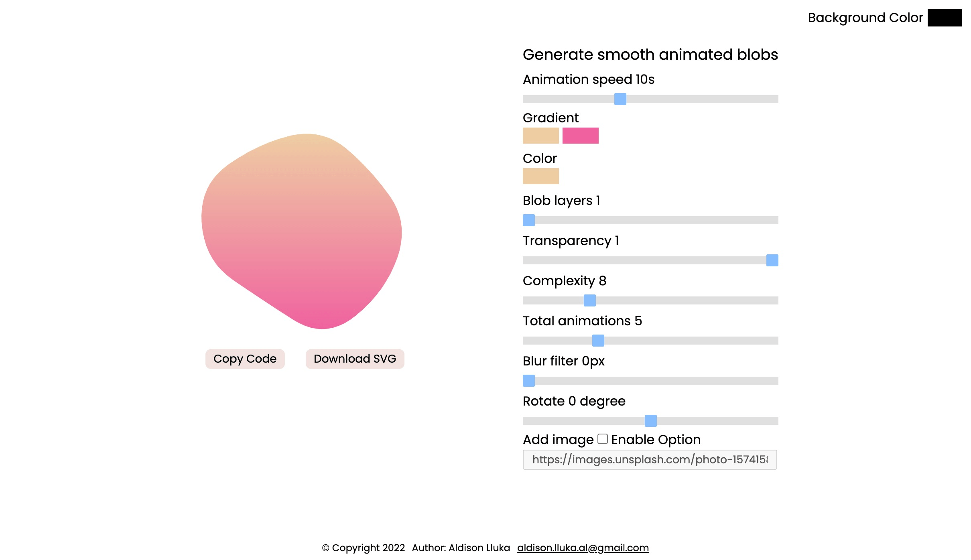Image resolution: width=971 pixels, height=560 pixels.
Task: Click the gradient start color swatch
Action: click(x=540, y=136)
